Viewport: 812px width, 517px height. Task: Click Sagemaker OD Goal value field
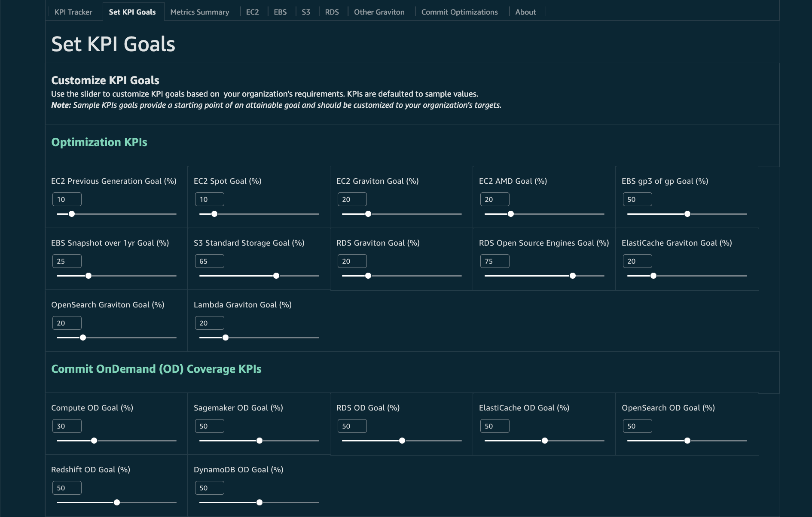tap(210, 426)
